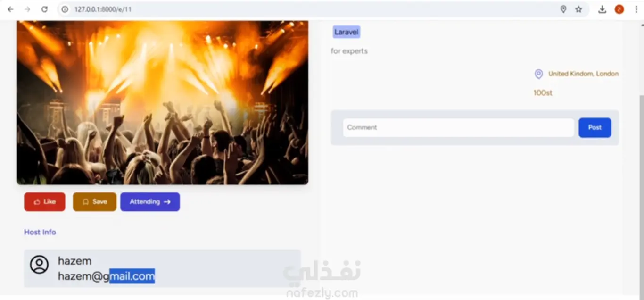Viewport: 644px width, 300px height.
Task: Click the Attending button
Action: click(150, 202)
